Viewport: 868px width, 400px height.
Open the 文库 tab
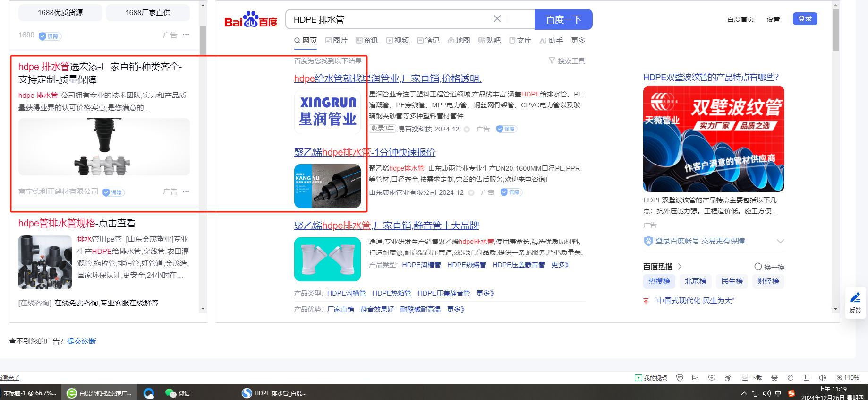(x=520, y=41)
